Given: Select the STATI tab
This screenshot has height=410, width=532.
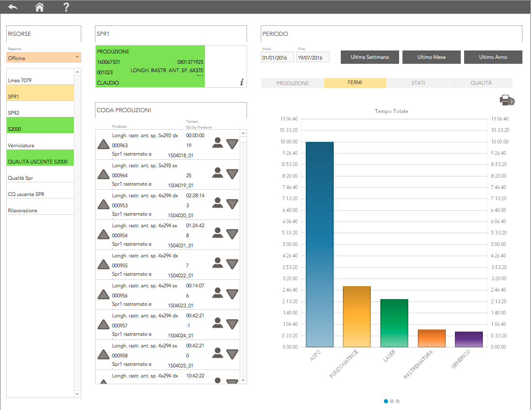Looking at the screenshot, I should pos(418,83).
